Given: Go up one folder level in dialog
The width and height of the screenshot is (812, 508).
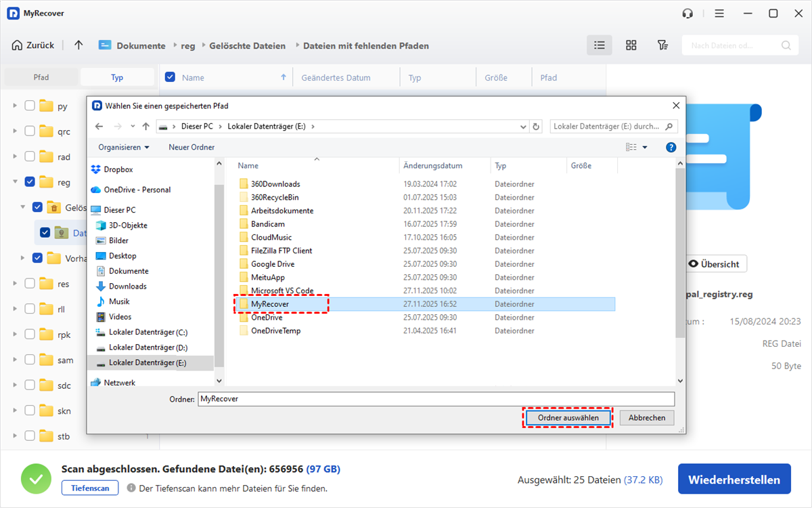Looking at the screenshot, I should click(x=146, y=127).
